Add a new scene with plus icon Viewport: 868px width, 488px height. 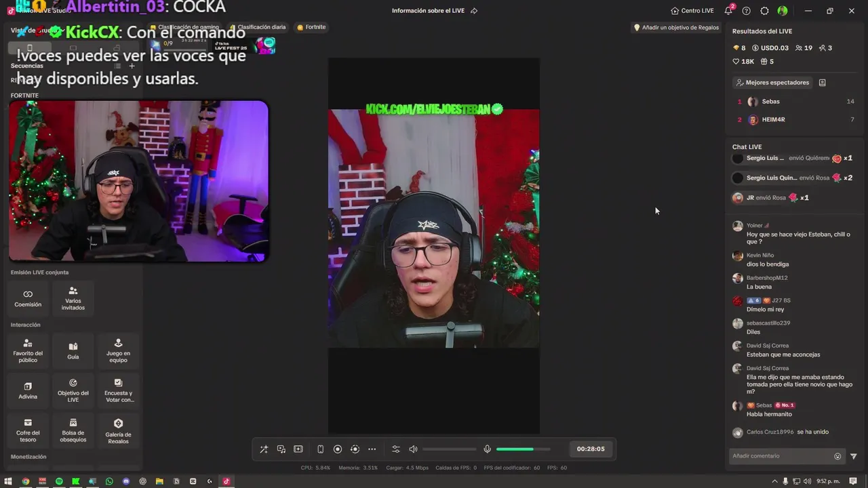point(132,66)
